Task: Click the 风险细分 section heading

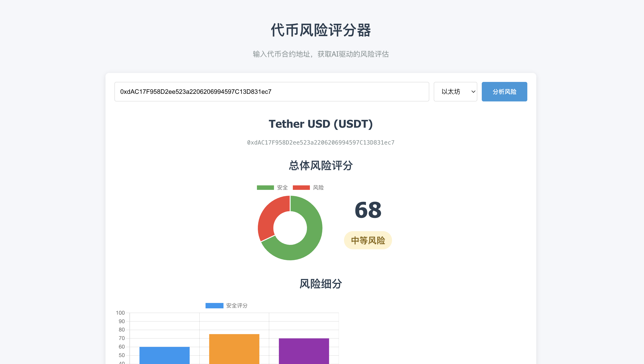Action: point(320,284)
